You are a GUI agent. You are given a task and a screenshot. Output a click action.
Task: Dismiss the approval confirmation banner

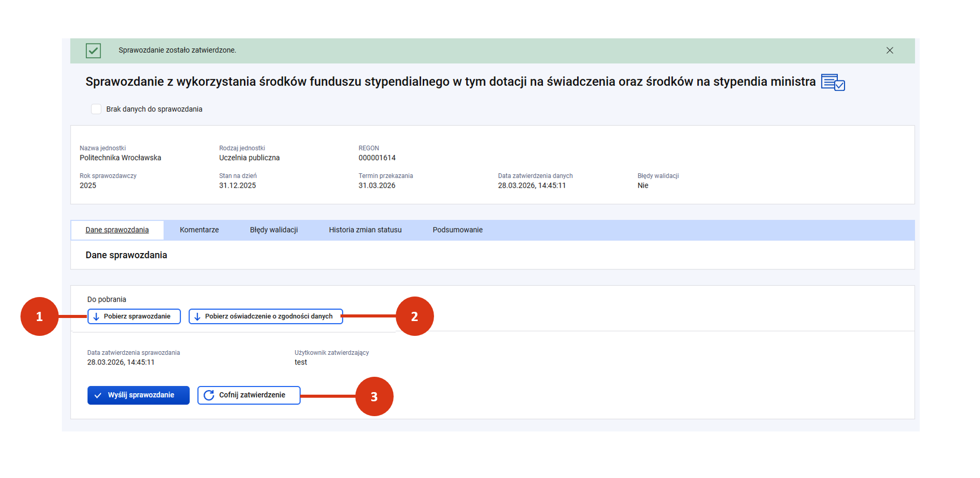(x=890, y=51)
